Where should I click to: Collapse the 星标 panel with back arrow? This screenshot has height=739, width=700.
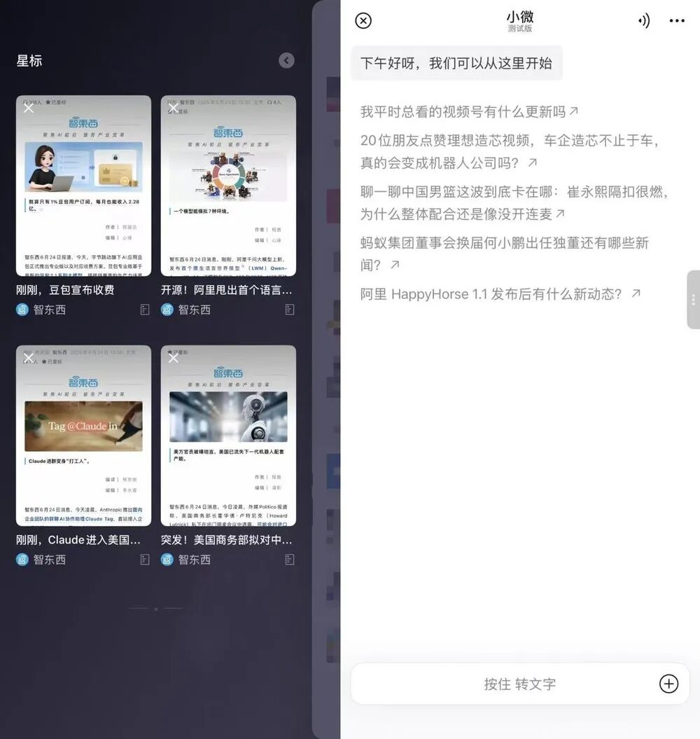(286, 60)
